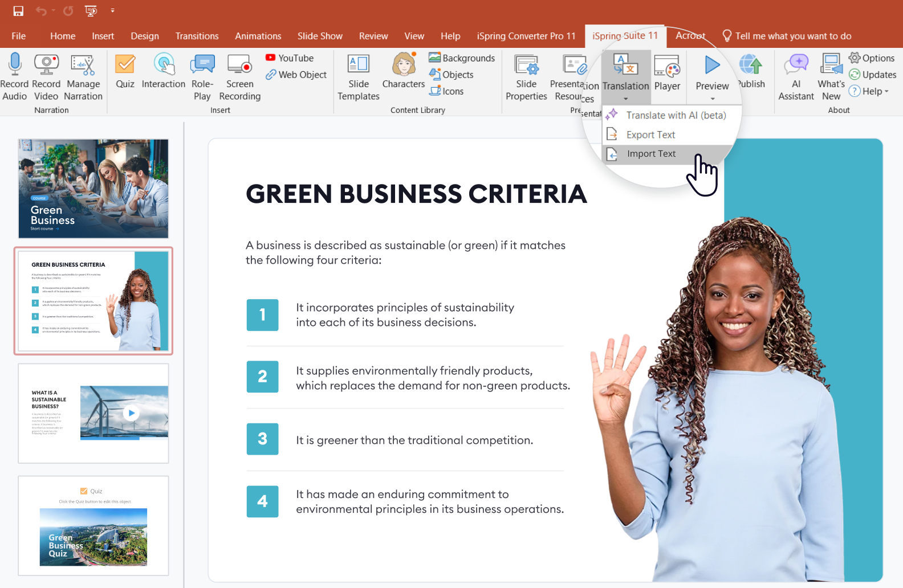903x588 pixels.
Task: Click the Save icon in quick access toolbar
Action: pos(18,11)
